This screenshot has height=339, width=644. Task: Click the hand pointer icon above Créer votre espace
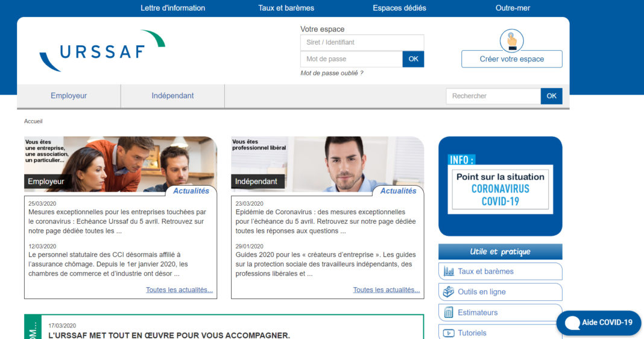[511, 40]
